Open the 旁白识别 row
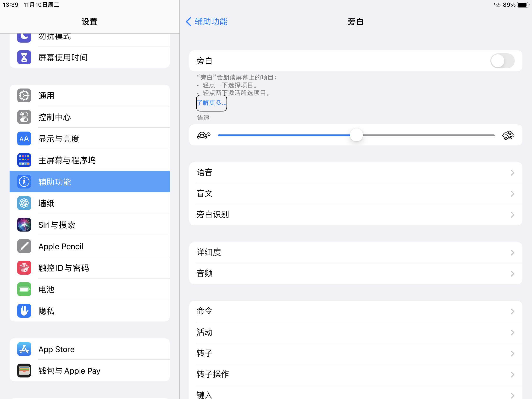The width and height of the screenshot is (532, 399). point(355,215)
